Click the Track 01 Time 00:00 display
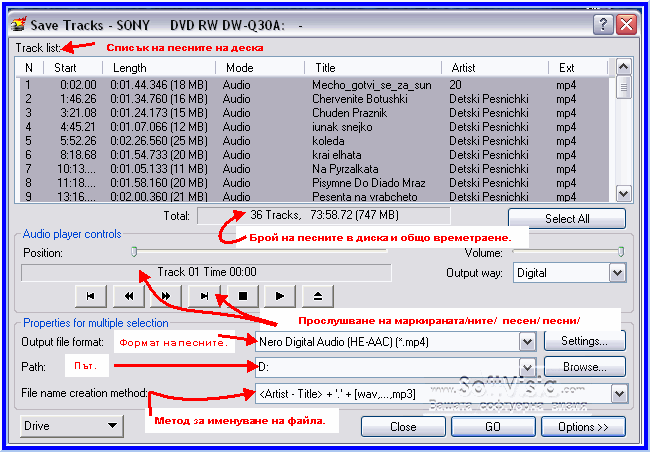This screenshot has width=650, height=452. 206,272
